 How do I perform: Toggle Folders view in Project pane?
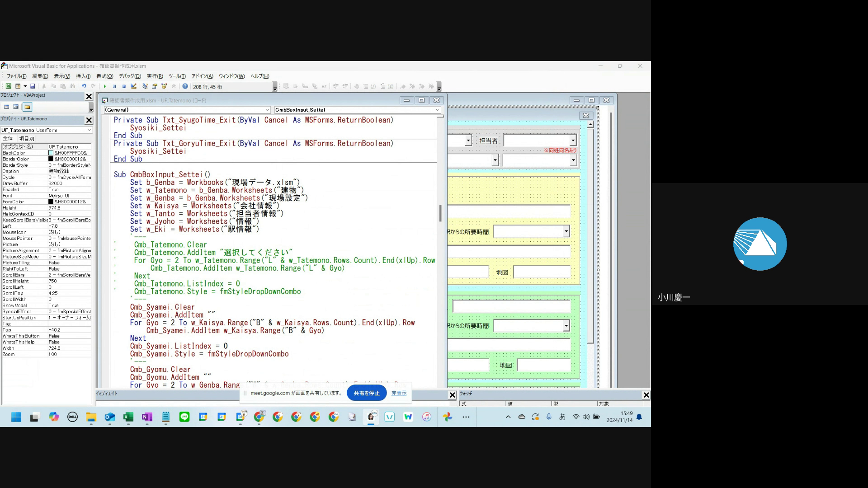pyautogui.click(x=27, y=107)
